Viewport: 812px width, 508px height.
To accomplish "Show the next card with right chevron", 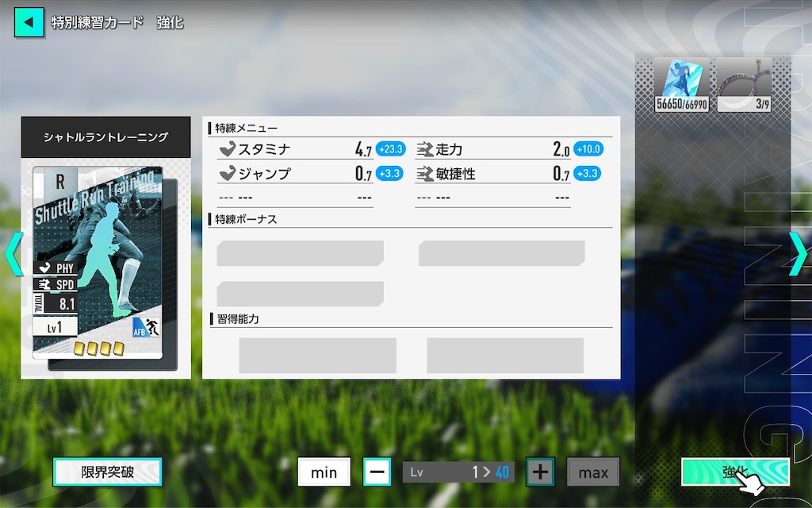I will (798, 253).
